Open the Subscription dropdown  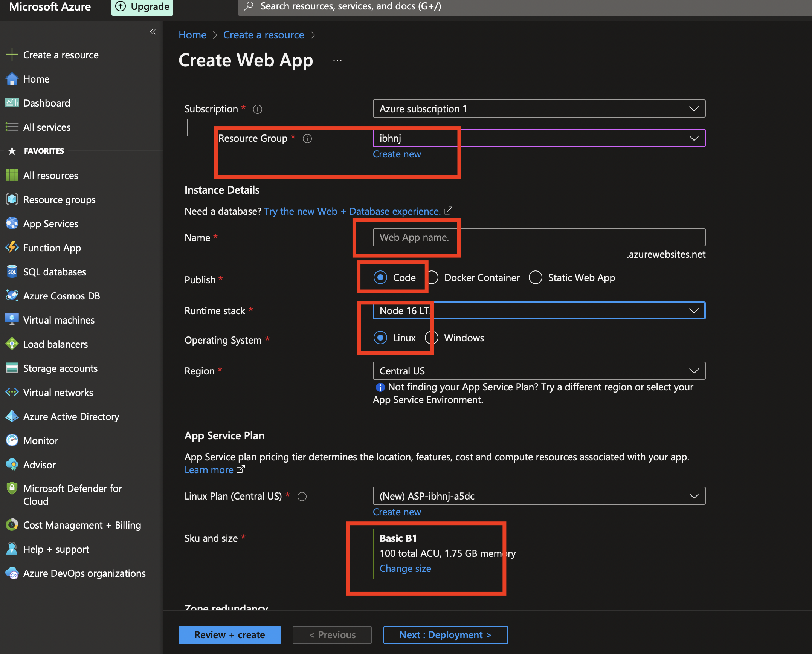click(539, 108)
